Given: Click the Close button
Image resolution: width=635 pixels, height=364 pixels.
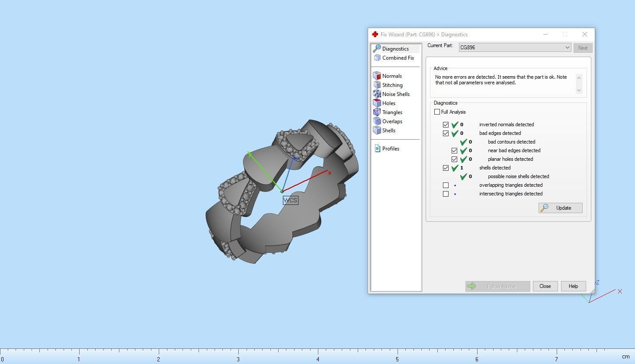Looking at the screenshot, I should [x=545, y=286].
